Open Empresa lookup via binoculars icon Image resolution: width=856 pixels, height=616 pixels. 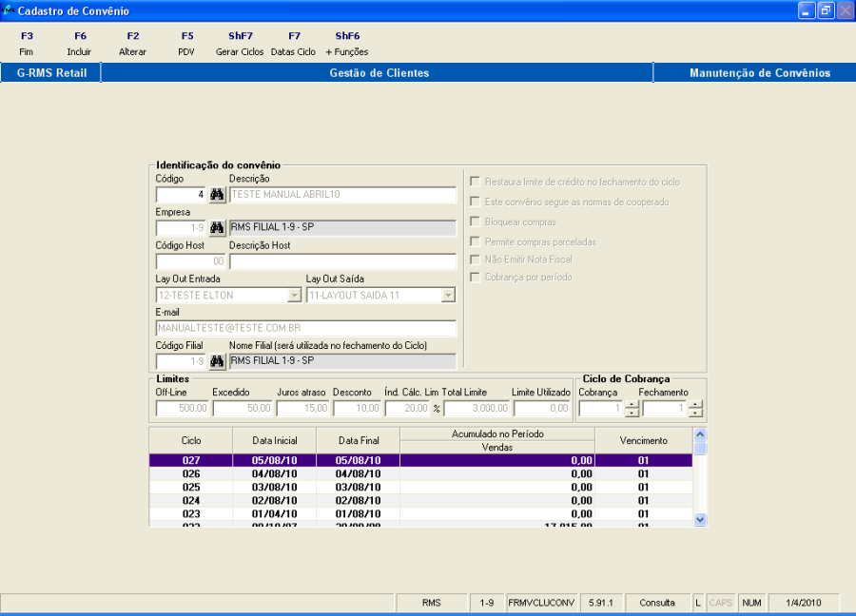(x=217, y=227)
